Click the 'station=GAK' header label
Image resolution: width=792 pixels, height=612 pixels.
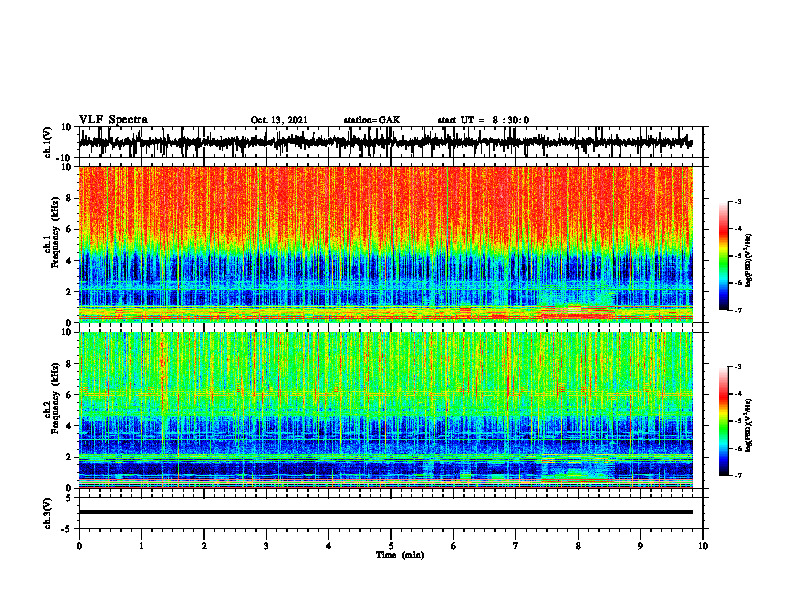372,120
